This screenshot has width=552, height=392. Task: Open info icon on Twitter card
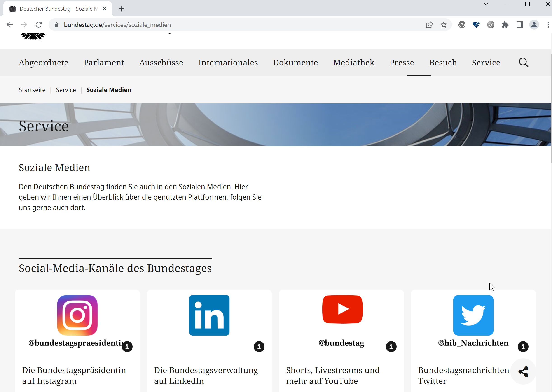tap(523, 347)
